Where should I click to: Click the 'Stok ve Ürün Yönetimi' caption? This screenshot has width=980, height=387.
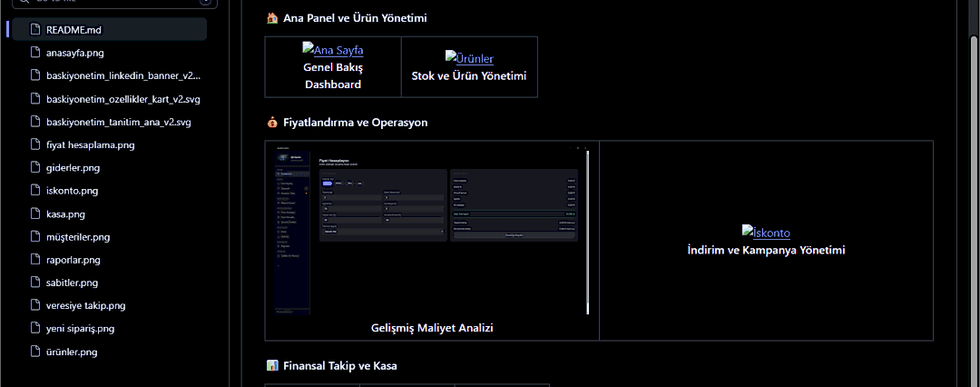click(x=469, y=75)
